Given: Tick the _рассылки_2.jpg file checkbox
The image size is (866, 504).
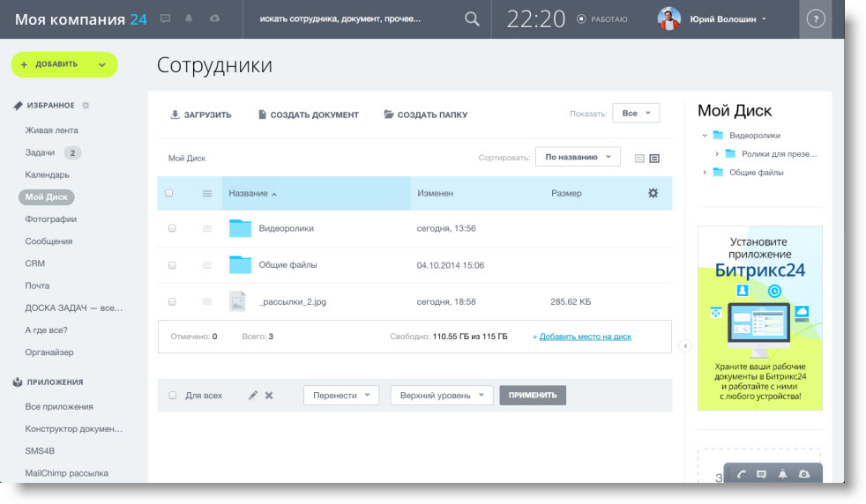Looking at the screenshot, I should (x=172, y=301).
